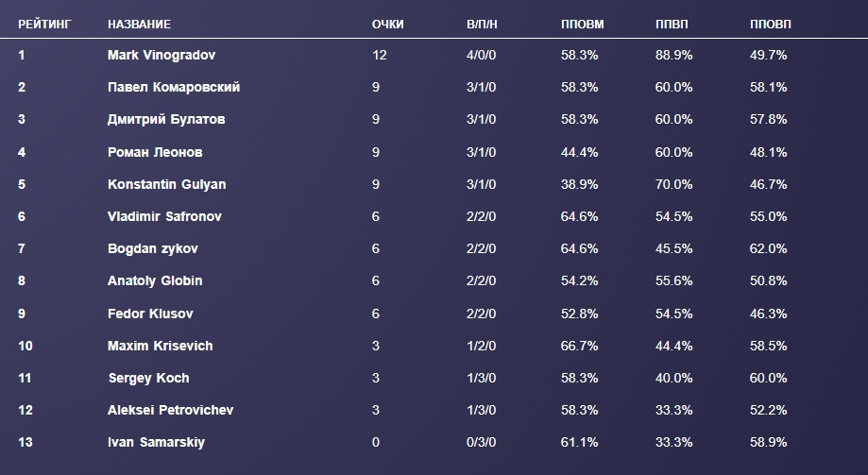Select player Павел Комаровский
Viewport: 868px width, 475px height.
[174, 88]
